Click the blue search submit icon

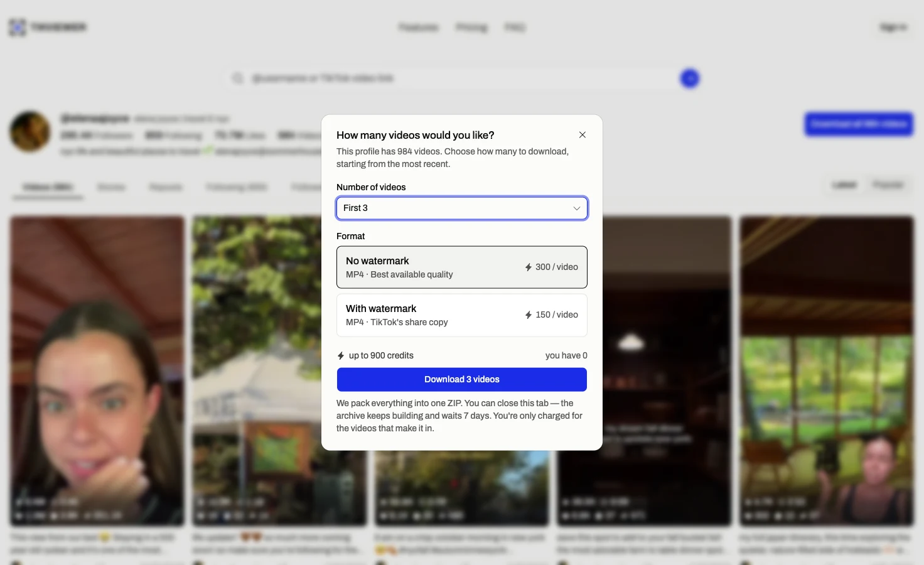click(690, 78)
